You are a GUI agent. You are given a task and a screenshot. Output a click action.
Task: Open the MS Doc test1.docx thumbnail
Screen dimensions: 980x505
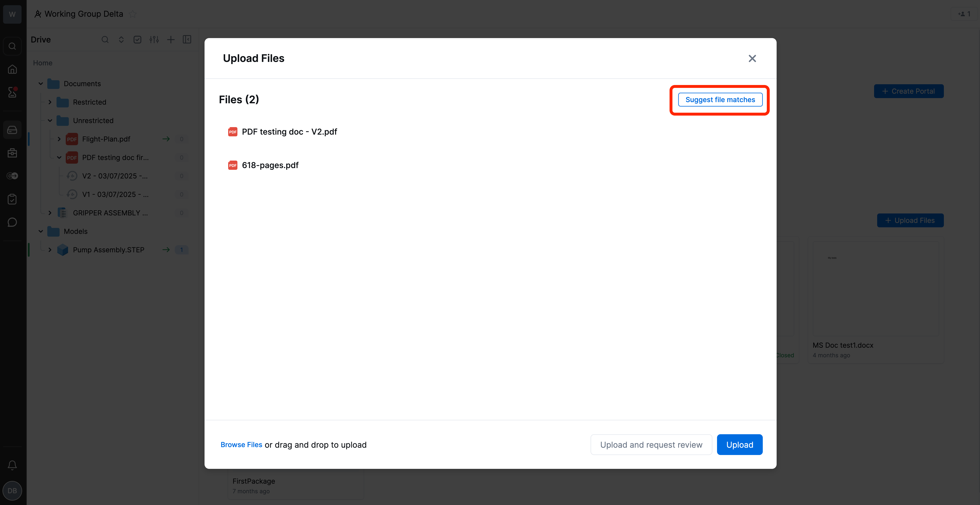875,288
